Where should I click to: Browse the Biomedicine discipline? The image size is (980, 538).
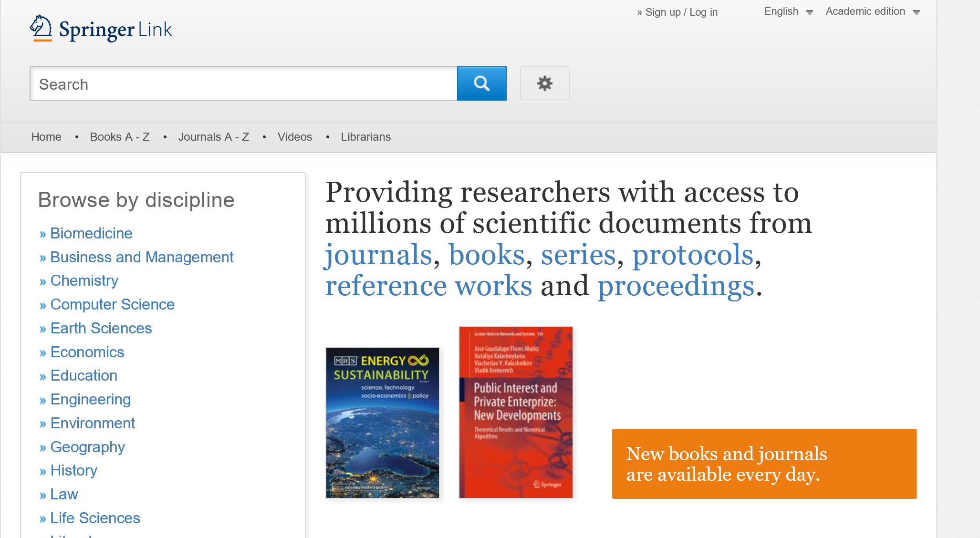click(91, 233)
